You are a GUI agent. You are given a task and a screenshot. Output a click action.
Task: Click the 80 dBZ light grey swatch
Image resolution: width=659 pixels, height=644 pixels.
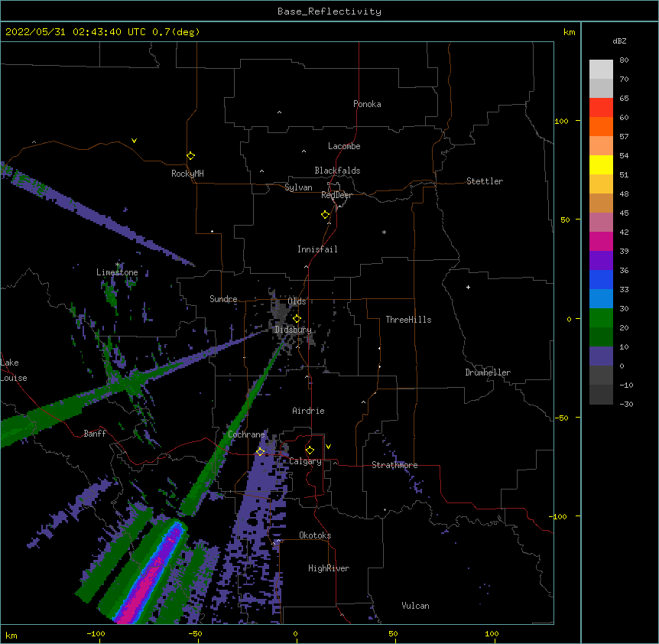601,70
